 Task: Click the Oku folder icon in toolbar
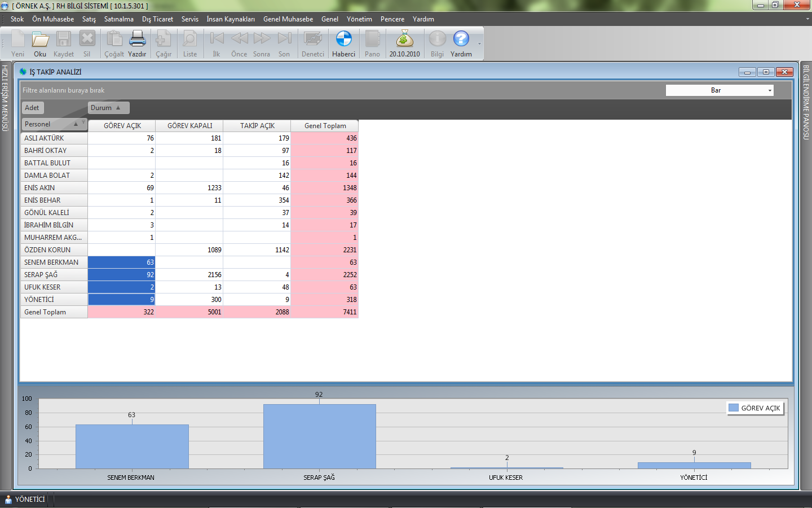pos(40,40)
